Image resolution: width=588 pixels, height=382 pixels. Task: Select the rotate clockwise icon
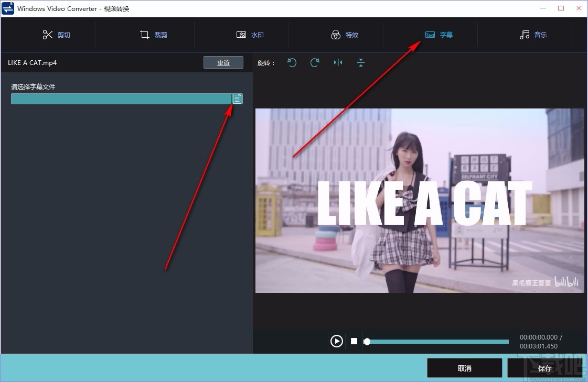315,62
